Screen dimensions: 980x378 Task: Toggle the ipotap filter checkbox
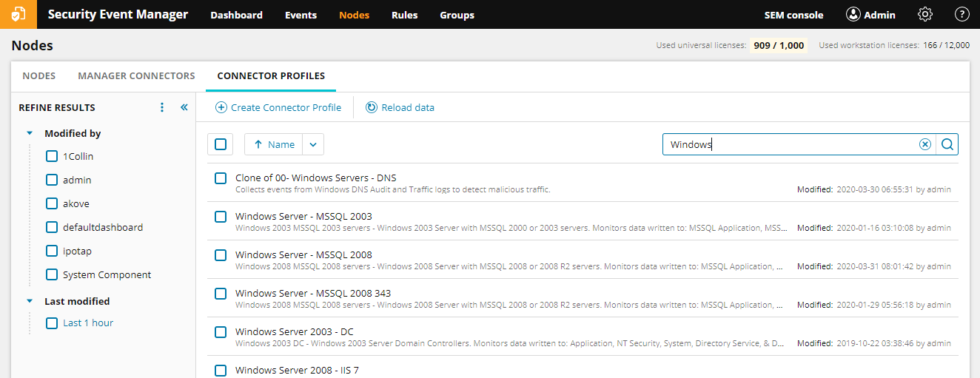(52, 251)
